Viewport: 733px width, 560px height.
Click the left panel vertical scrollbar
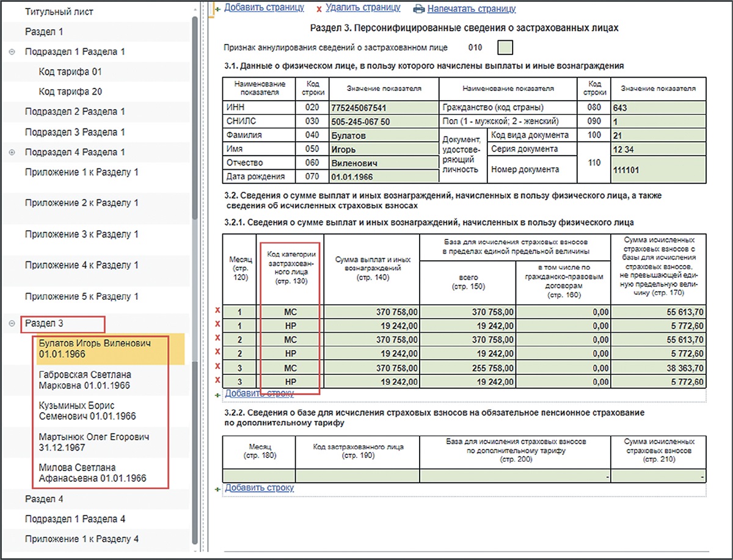tap(195, 122)
